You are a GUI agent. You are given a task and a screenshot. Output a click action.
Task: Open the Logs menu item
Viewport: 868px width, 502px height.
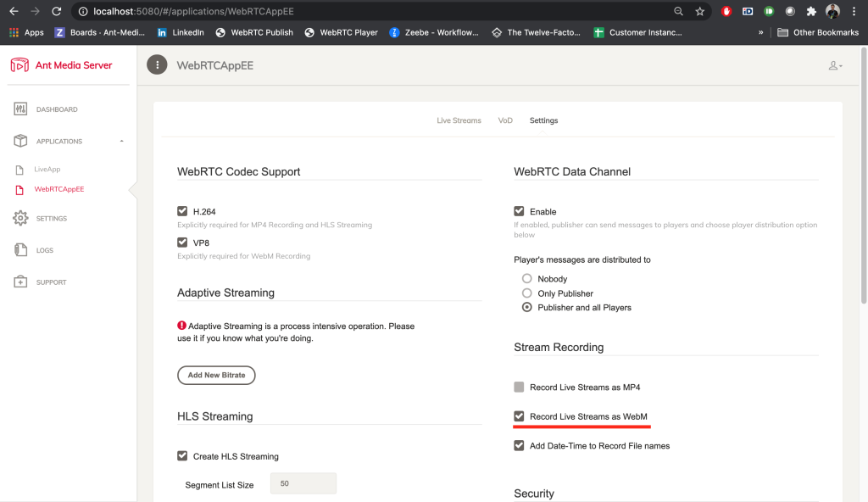tap(45, 250)
